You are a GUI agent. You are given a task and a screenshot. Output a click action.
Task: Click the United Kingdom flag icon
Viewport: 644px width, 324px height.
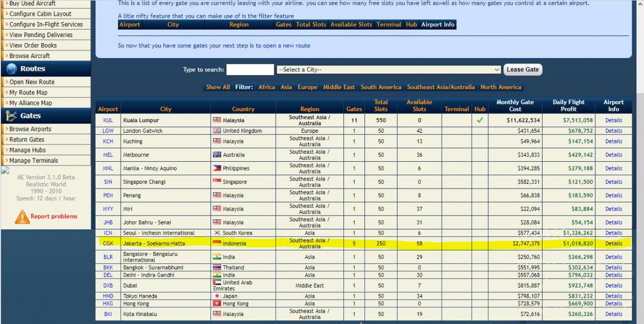217,131
